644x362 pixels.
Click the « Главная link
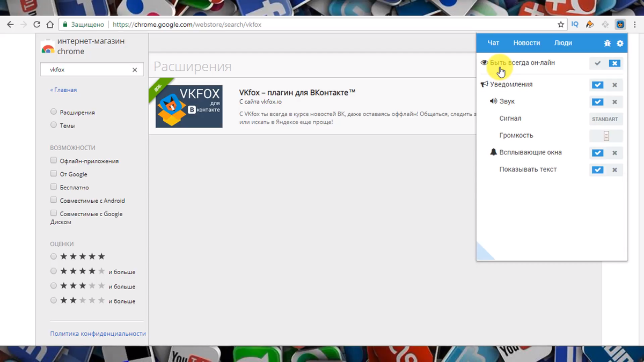click(x=63, y=90)
